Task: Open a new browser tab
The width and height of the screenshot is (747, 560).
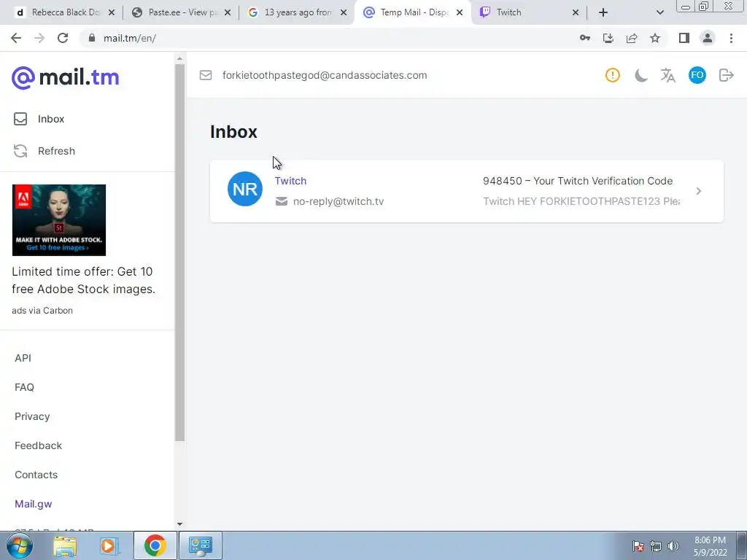Action: (603, 13)
